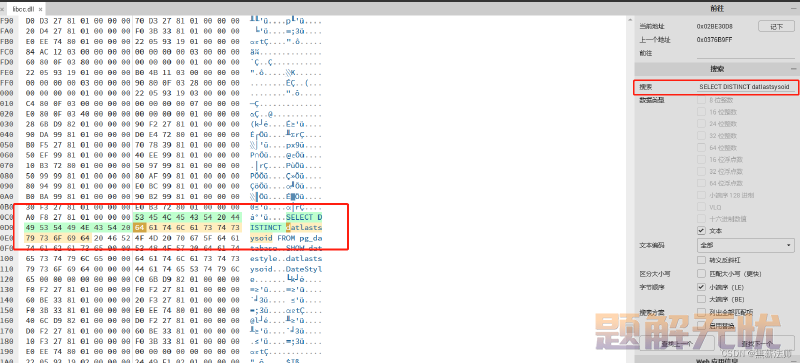Tick the 16 位整数 checkbox
Screen dimensions: 800x363
701,112
